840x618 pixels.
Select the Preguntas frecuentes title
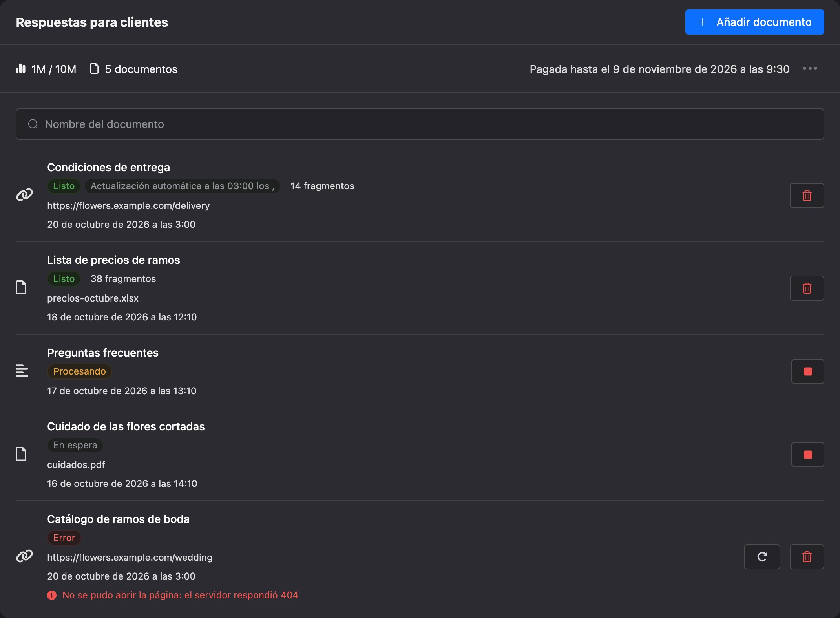(x=103, y=353)
